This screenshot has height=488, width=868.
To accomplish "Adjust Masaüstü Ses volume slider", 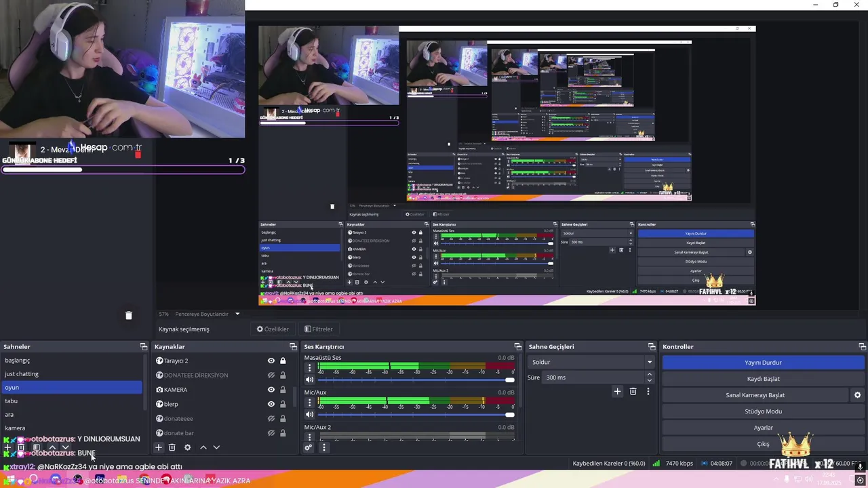I will (416, 380).
